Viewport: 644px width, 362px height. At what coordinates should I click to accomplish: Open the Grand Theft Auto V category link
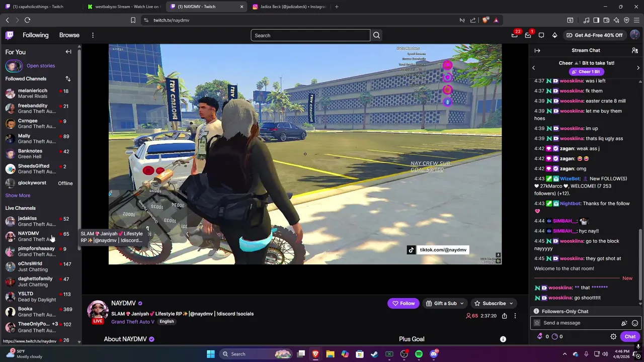click(x=133, y=322)
